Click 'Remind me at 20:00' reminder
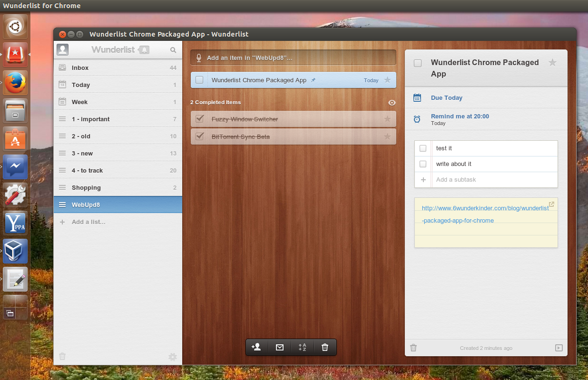This screenshot has width=588, height=380. [x=460, y=116]
